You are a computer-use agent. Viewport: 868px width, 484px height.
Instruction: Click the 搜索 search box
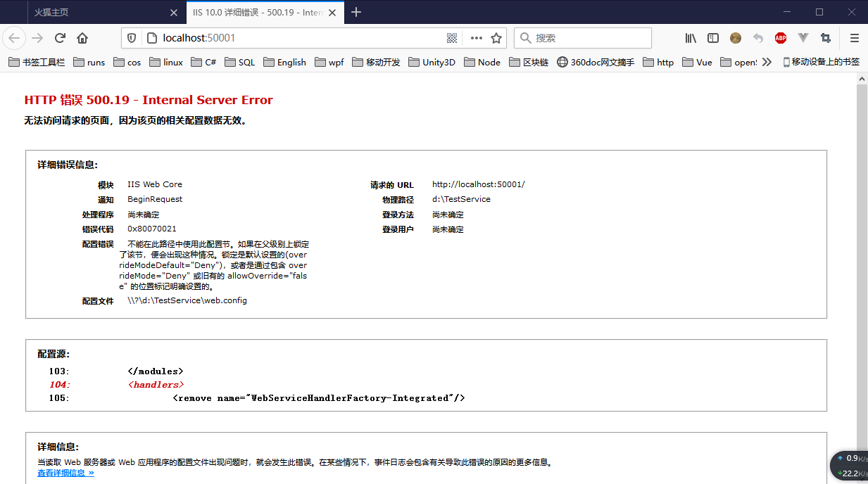[583, 38]
